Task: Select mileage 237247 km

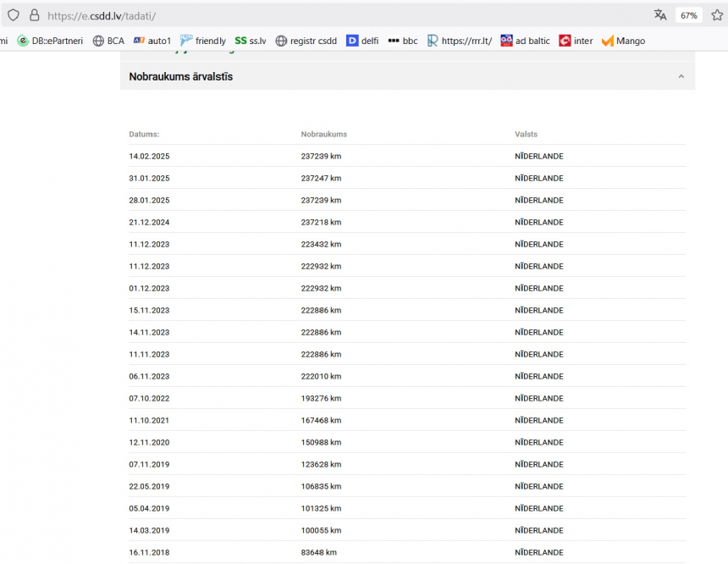Action: click(x=321, y=179)
